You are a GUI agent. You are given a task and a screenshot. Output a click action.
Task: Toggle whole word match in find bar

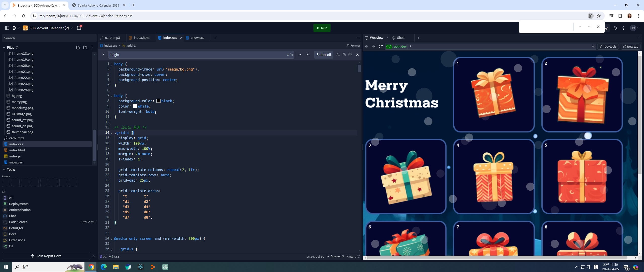(x=350, y=55)
